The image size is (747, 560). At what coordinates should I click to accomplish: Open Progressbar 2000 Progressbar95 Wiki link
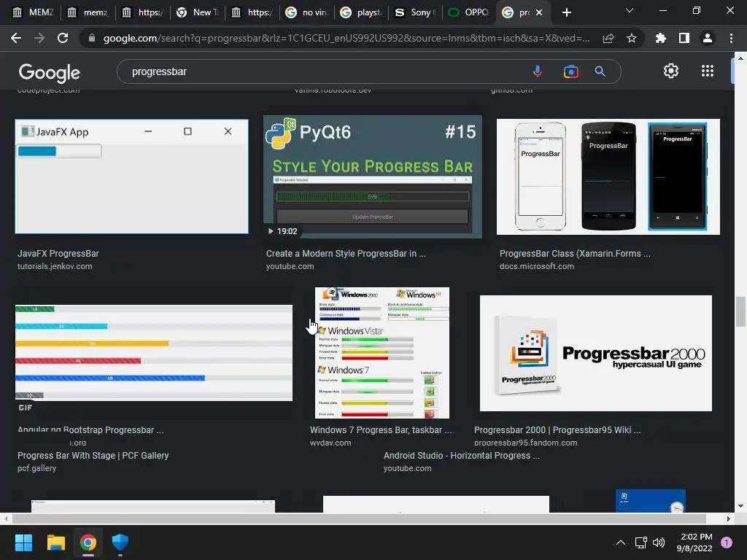click(557, 430)
